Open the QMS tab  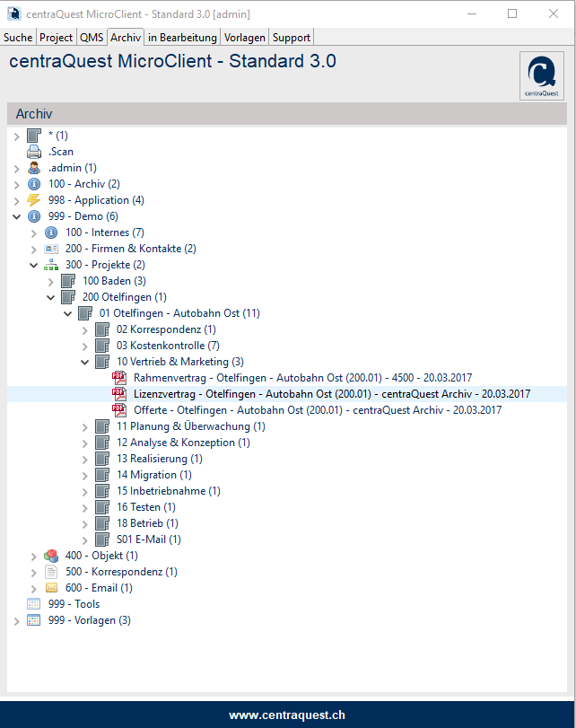pyautogui.click(x=92, y=38)
